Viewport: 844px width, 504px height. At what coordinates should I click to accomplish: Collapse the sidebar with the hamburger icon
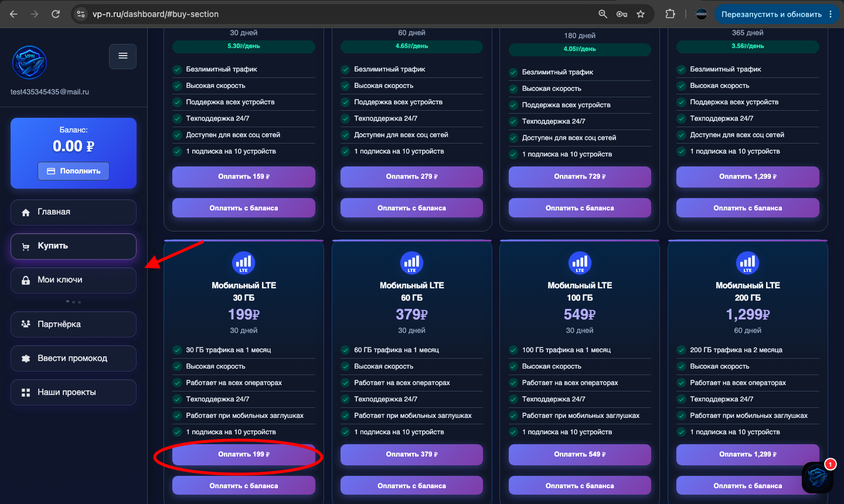[x=123, y=56]
